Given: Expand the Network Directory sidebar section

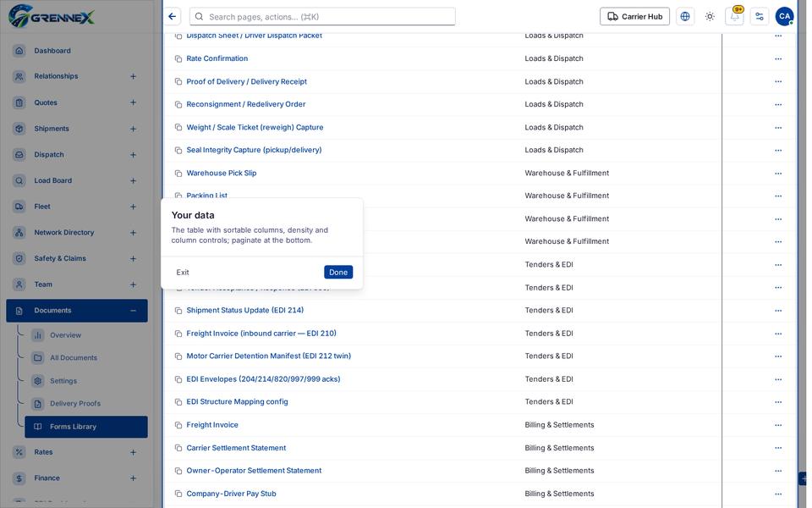Looking at the screenshot, I should point(133,233).
